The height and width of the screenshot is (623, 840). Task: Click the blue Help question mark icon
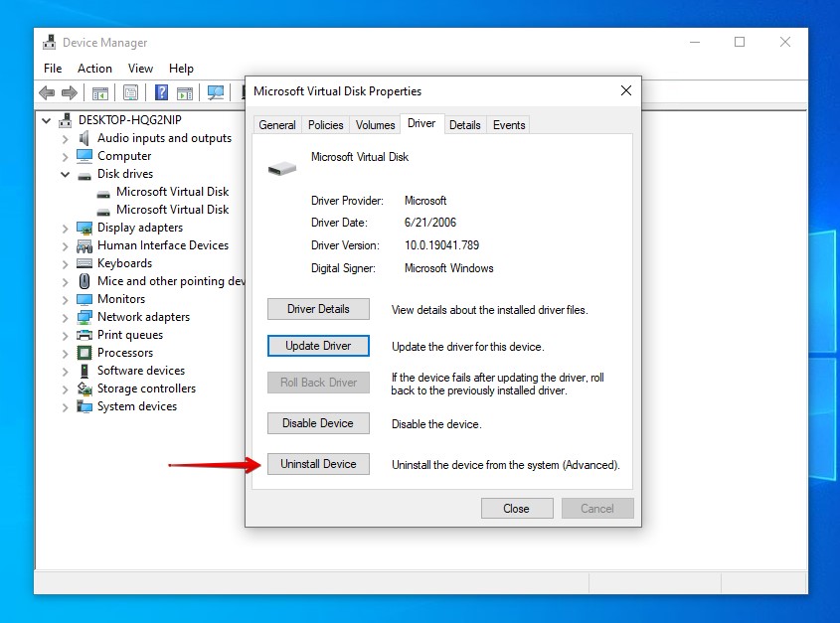pos(161,92)
